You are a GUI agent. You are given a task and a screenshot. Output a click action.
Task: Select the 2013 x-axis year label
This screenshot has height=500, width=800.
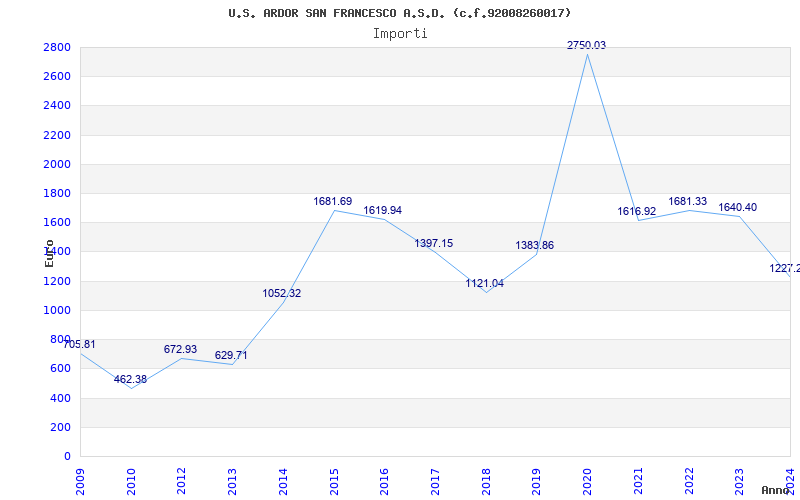point(233,481)
